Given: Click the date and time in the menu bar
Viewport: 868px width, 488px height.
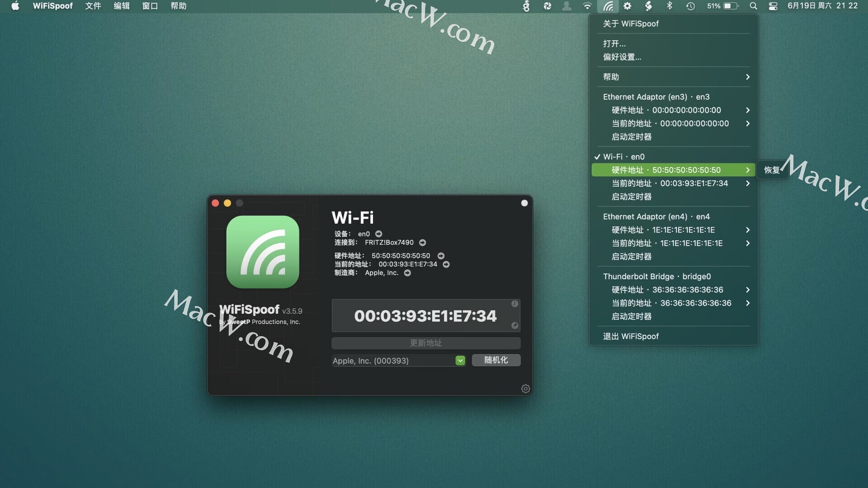Looking at the screenshot, I should point(822,6).
